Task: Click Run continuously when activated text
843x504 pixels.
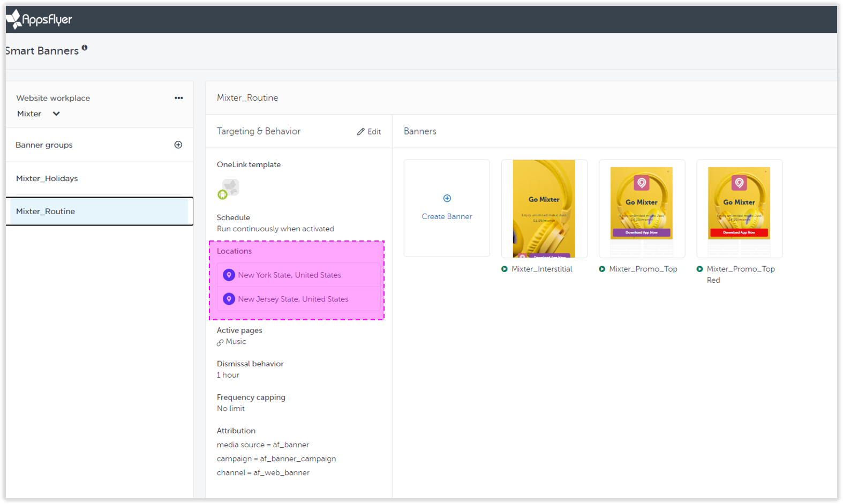Action: coord(275,229)
